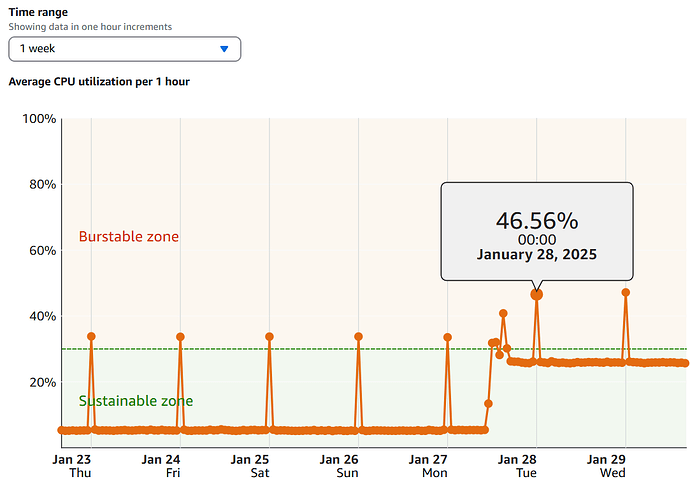
Task: Click the 20% y-axis label
Action: pyautogui.click(x=43, y=382)
